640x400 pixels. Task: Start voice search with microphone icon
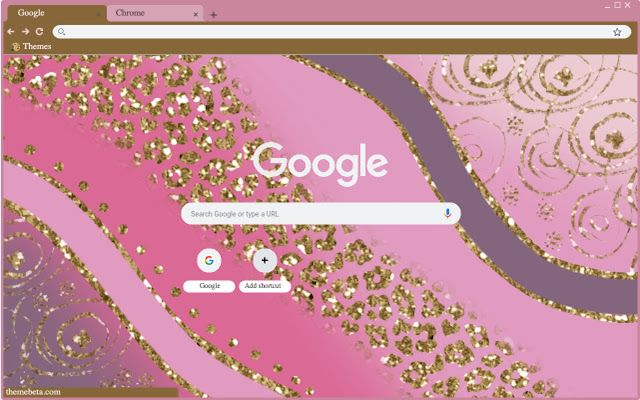pyautogui.click(x=447, y=213)
